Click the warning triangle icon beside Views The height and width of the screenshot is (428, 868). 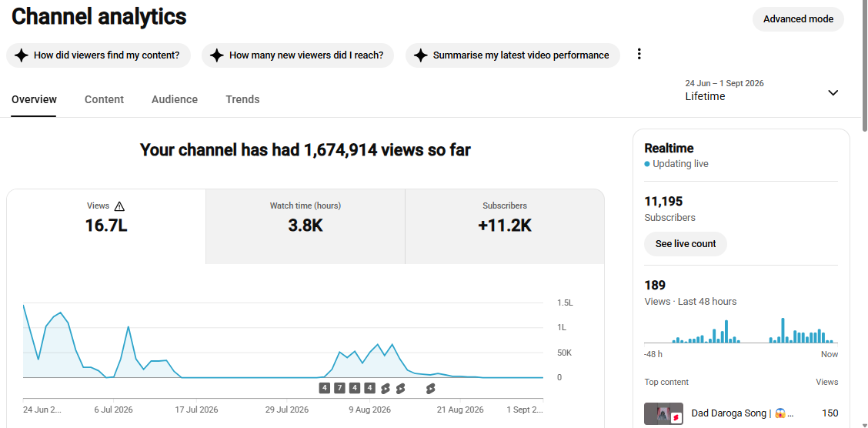pos(119,206)
